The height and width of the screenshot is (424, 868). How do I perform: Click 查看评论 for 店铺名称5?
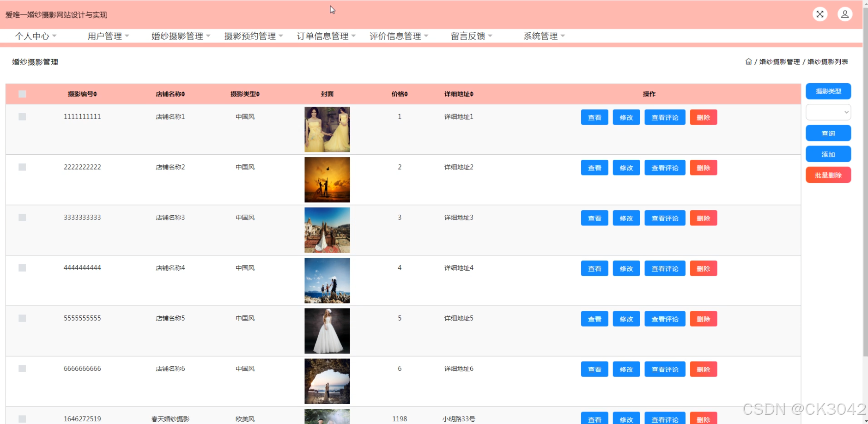coord(665,319)
